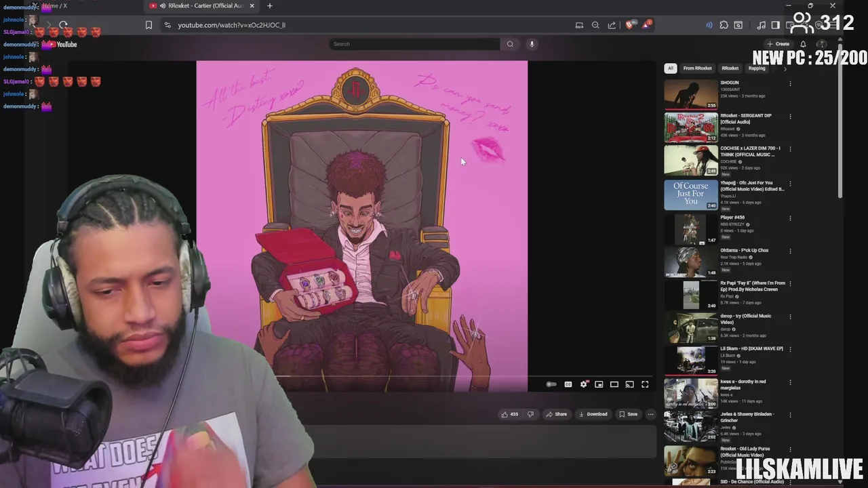868x488 pixels.
Task: Click the zoom out magnifier in address bar
Action: pyautogui.click(x=595, y=25)
